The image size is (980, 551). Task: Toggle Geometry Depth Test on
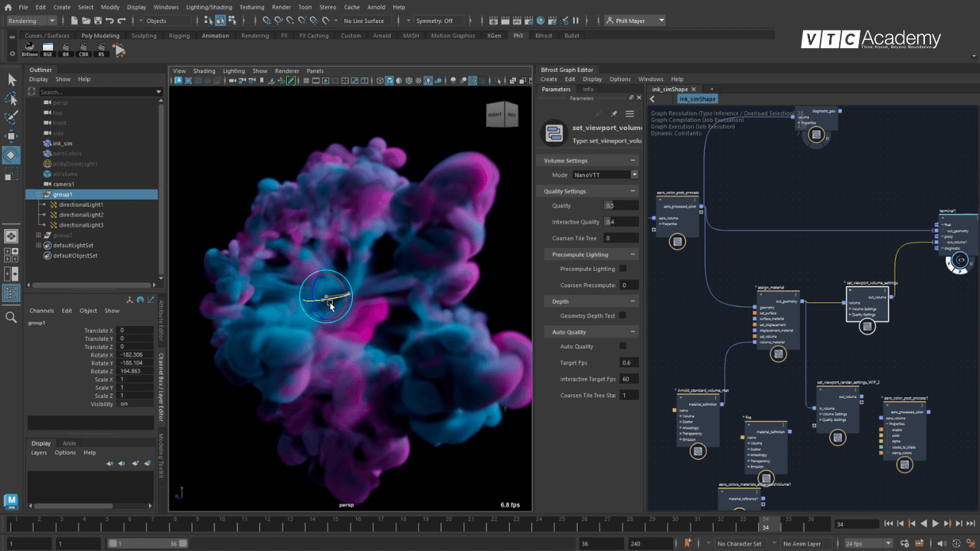tap(622, 315)
